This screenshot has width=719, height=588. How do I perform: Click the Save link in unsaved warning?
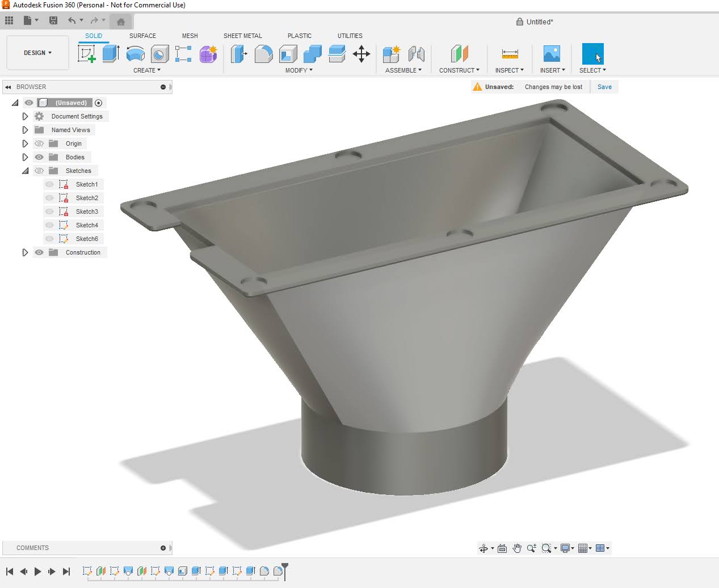click(x=604, y=87)
